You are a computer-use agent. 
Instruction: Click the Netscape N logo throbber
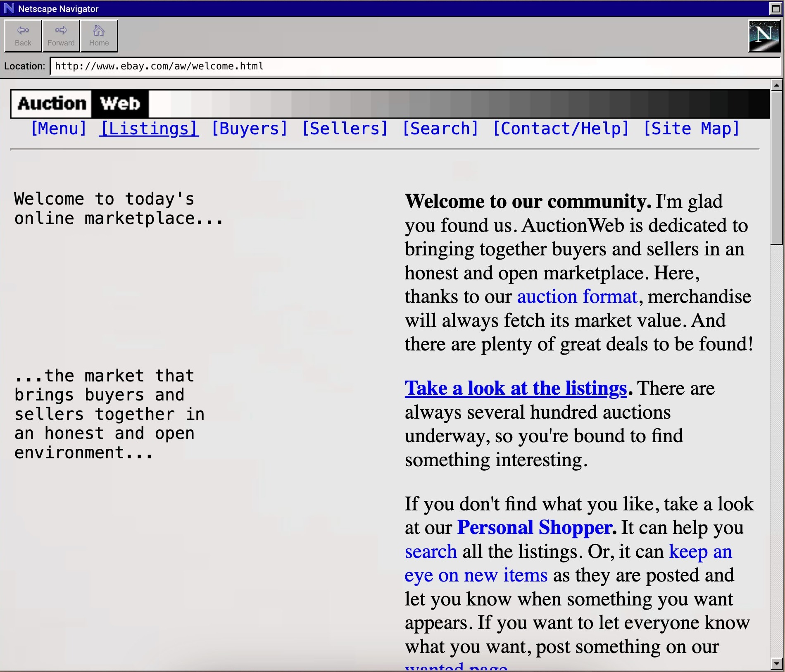click(x=764, y=36)
